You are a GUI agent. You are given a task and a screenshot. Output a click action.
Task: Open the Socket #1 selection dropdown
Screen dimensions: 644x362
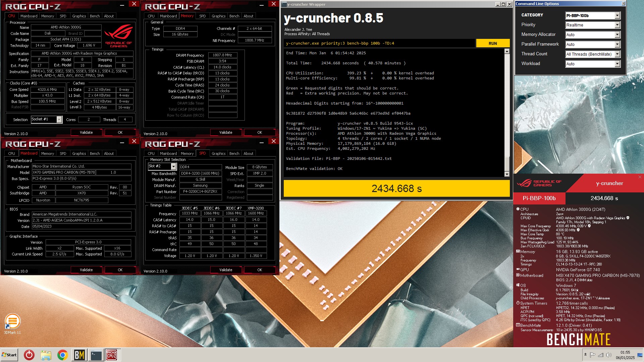47,119
